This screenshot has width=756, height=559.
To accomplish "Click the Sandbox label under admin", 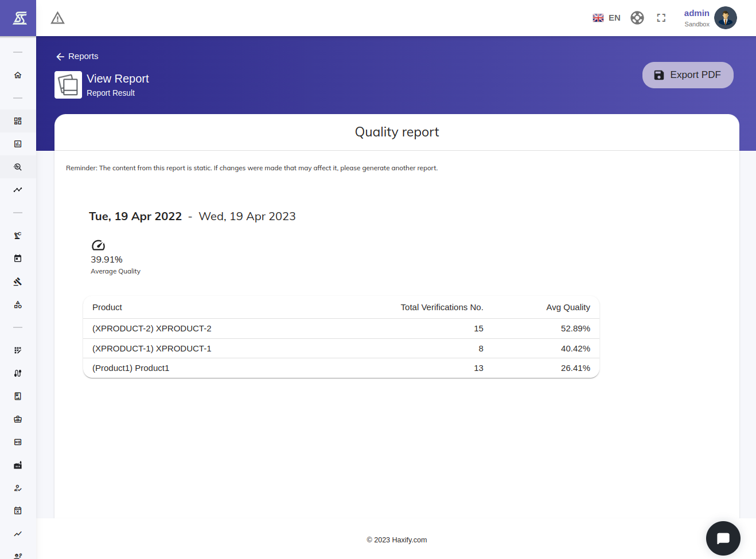I will 697,24.
